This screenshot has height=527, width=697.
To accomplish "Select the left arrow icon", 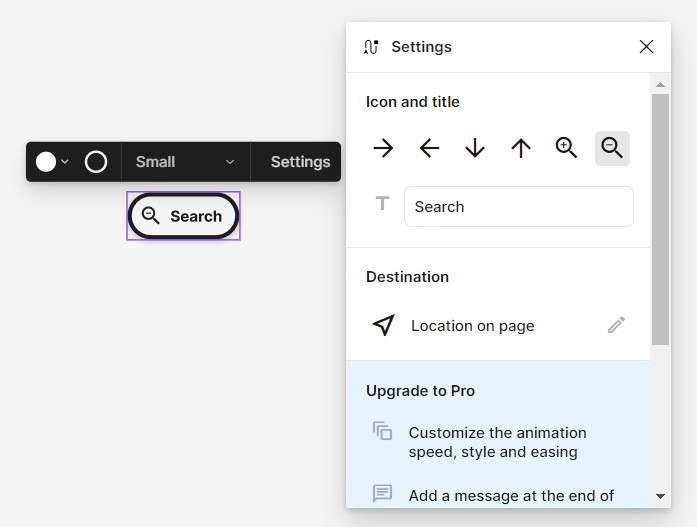I will point(429,148).
